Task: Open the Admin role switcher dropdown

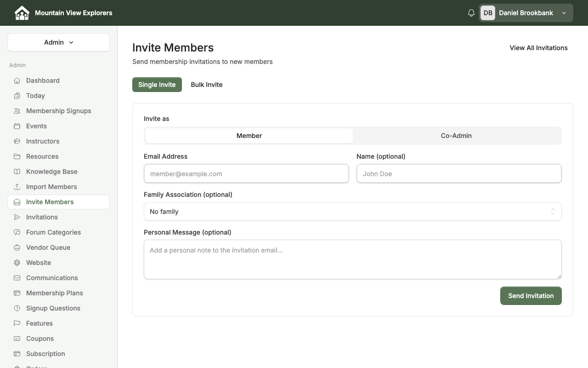Action: pos(58,42)
